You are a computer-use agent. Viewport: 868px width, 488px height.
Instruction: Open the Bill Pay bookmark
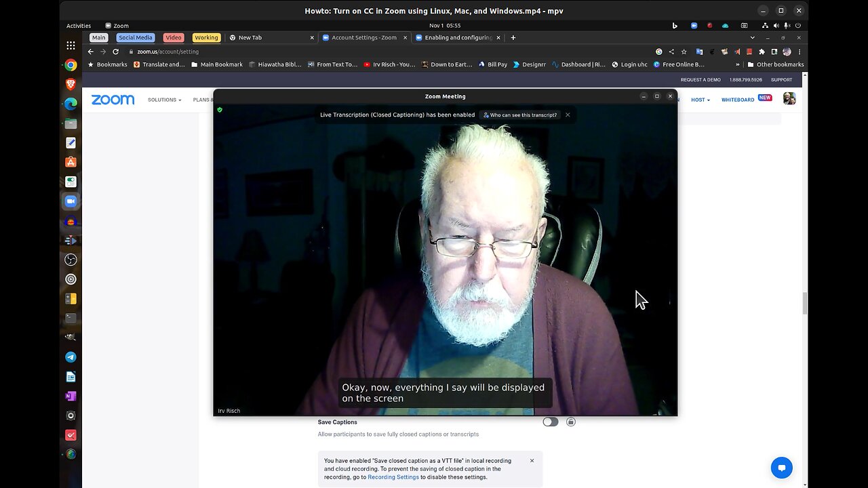pyautogui.click(x=492, y=64)
